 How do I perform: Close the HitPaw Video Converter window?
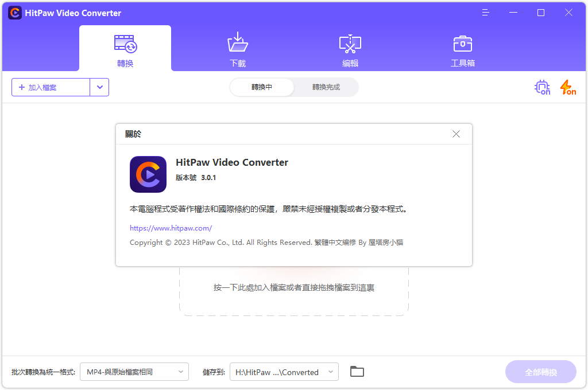coord(568,13)
